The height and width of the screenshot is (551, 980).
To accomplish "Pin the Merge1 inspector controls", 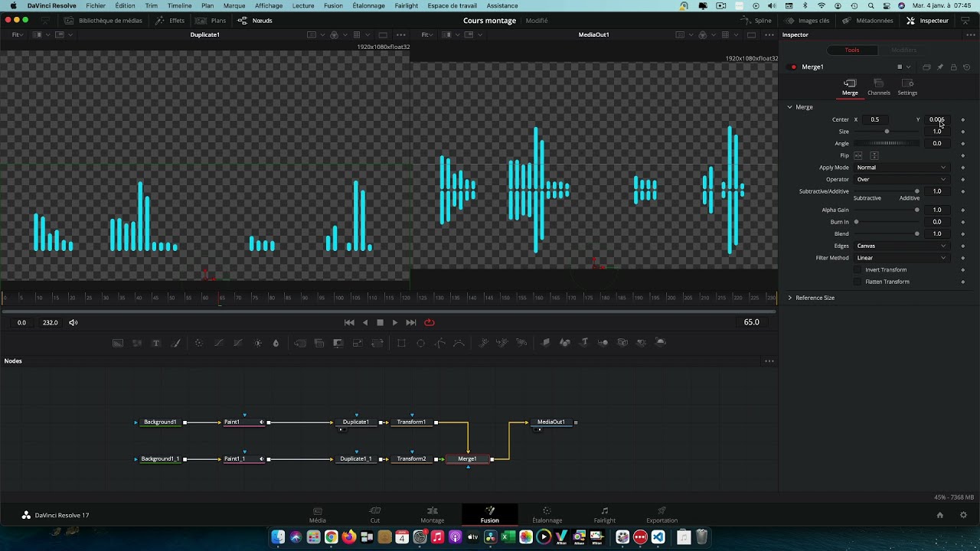I will click(x=940, y=67).
